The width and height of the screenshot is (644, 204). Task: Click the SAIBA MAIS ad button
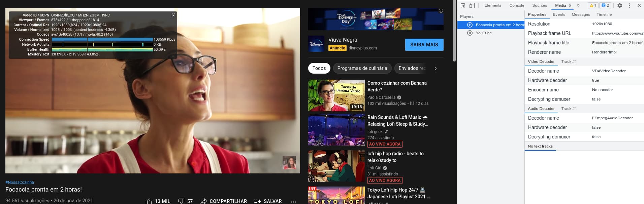[424, 45]
